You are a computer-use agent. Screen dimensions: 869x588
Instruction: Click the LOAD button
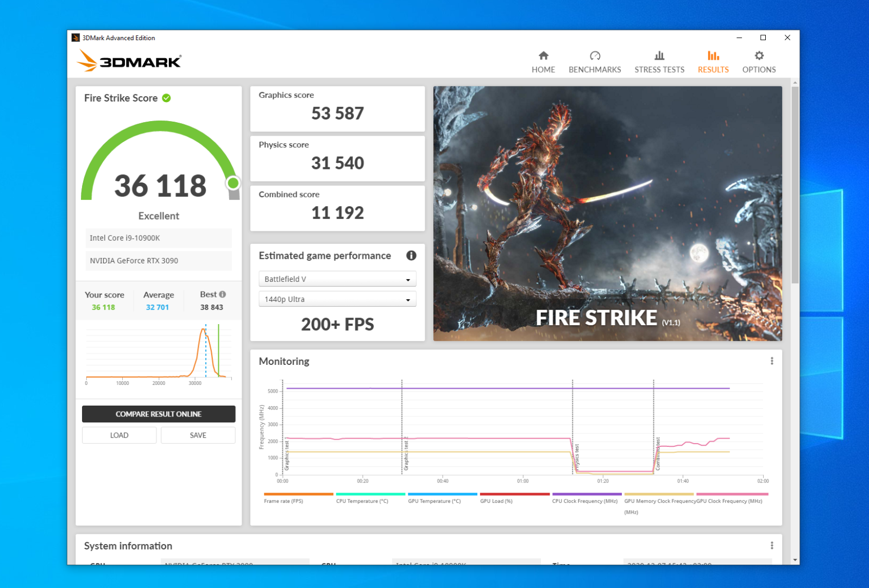point(119,435)
